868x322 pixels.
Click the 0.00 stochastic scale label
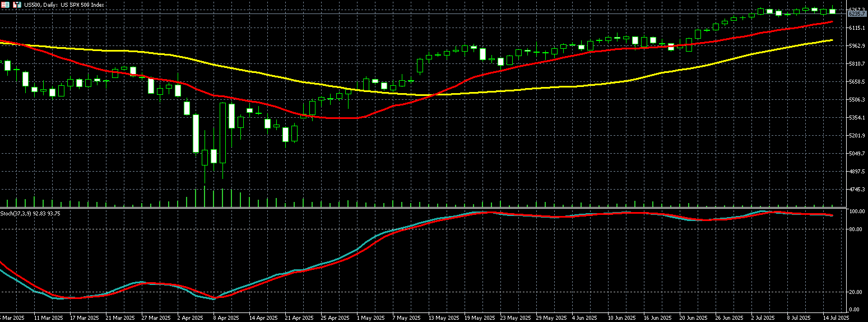coord(854,310)
